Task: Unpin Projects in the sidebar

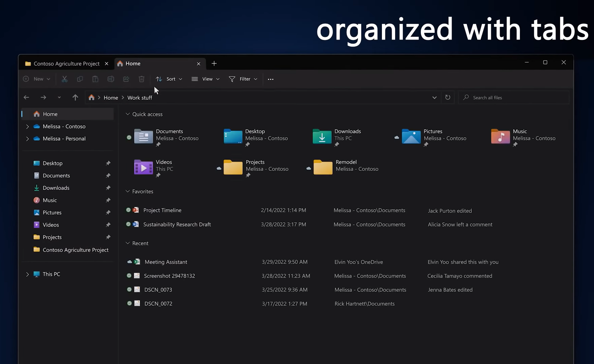Action: tap(108, 237)
